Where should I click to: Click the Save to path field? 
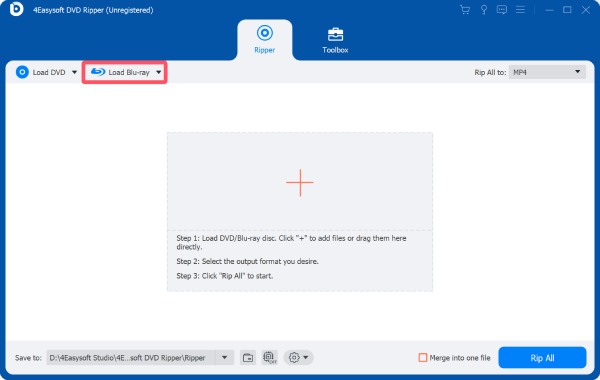[x=130, y=358]
